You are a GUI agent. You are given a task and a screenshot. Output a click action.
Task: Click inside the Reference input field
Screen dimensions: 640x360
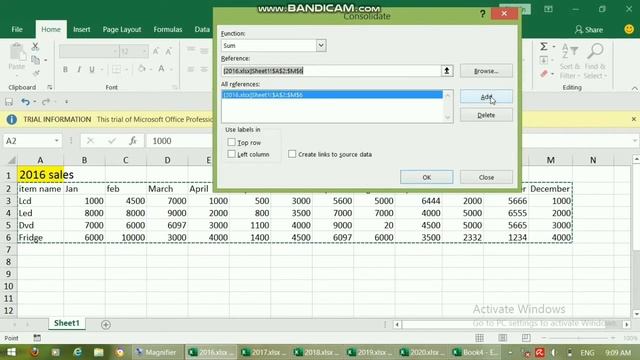(x=331, y=71)
